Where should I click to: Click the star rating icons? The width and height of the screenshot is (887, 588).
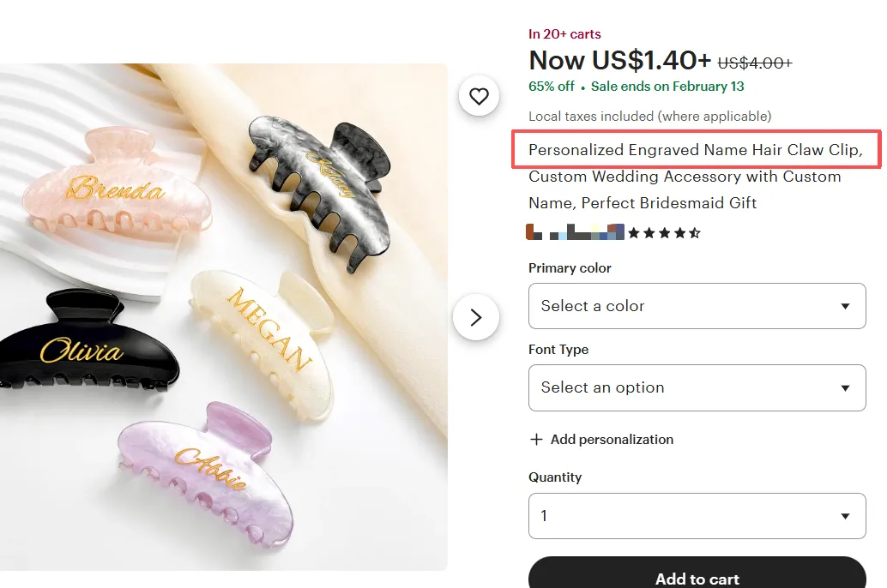click(665, 232)
